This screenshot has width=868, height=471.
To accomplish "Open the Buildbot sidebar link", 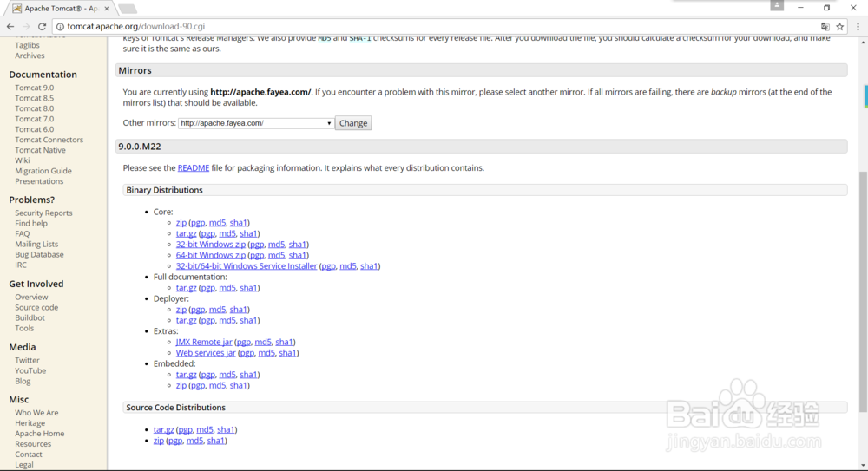I will point(30,317).
